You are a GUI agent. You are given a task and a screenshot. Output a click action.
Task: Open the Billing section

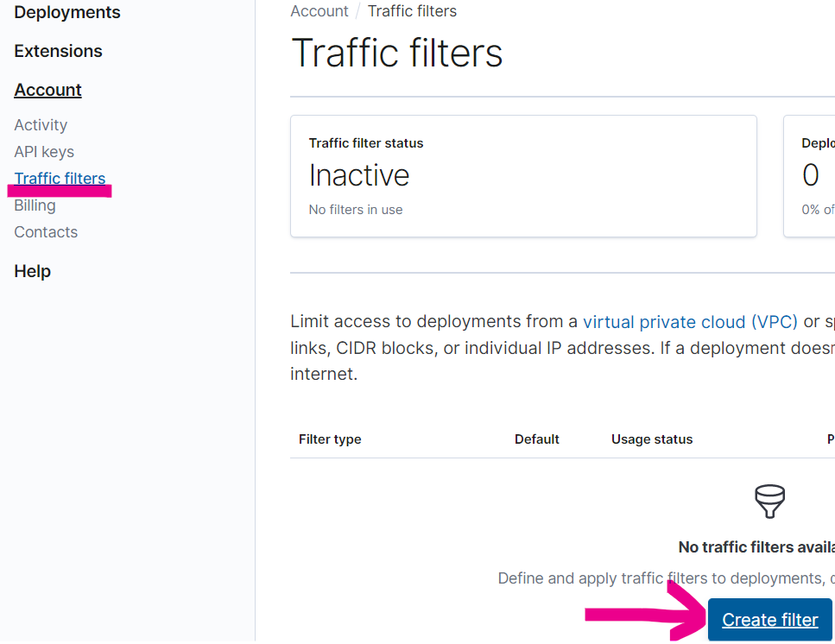35,205
